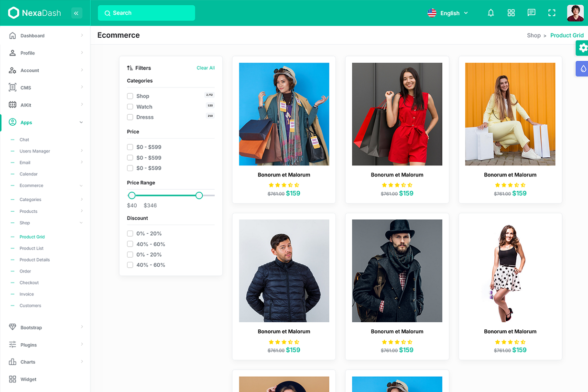Image resolution: width=588 pixels, height=392 pixels.
Task: Collapse sidebar using double-chevron icon
Action: point(76,13)
